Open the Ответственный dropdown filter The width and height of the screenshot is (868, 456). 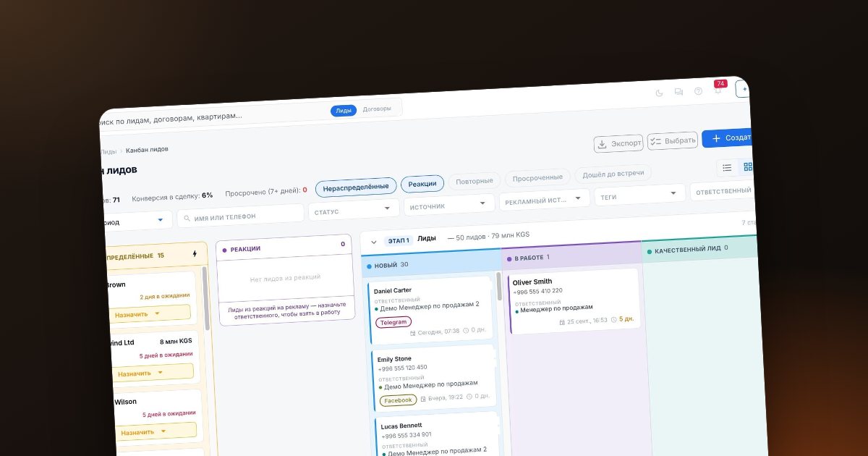722,191
